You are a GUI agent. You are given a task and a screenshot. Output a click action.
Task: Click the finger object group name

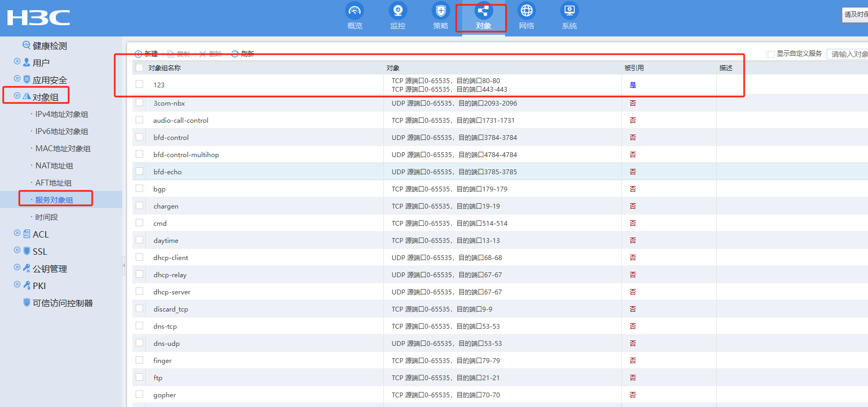[x=162, y=361]
